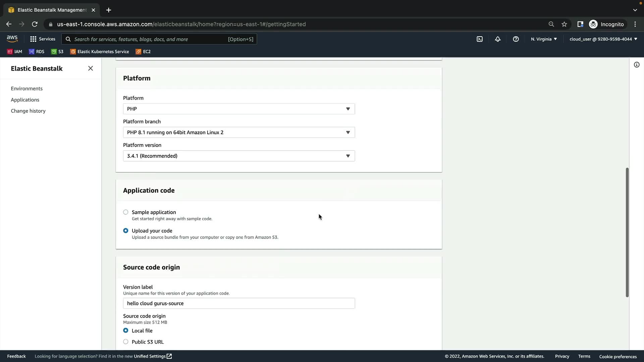644x362 pixels.
Task: Bookmark page with star icon
Action: 564,24
